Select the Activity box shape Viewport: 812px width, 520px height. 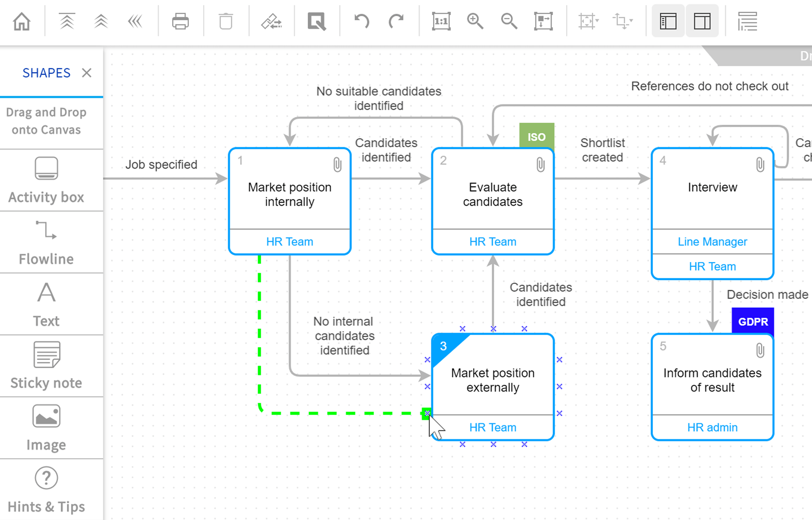point(46,180)
